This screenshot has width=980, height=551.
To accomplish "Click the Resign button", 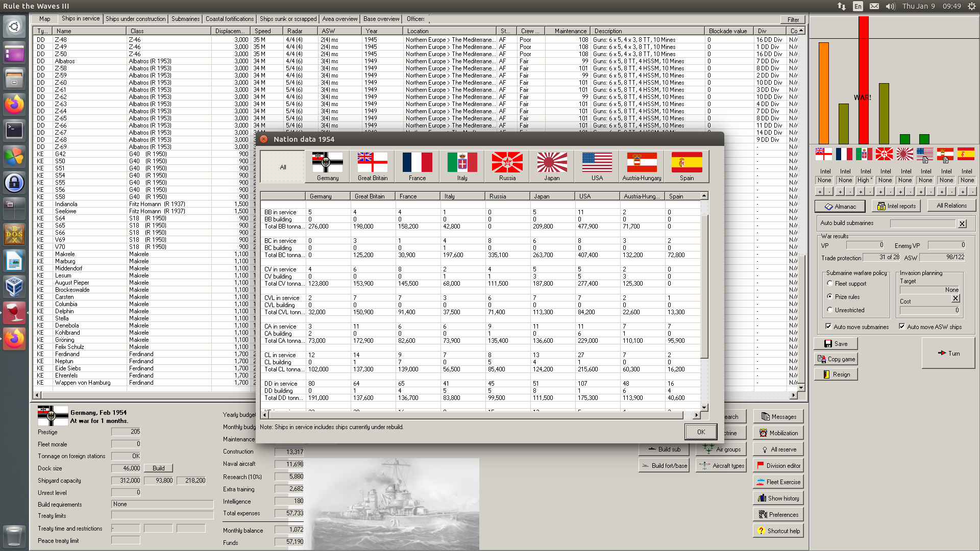I will (836, 374).
